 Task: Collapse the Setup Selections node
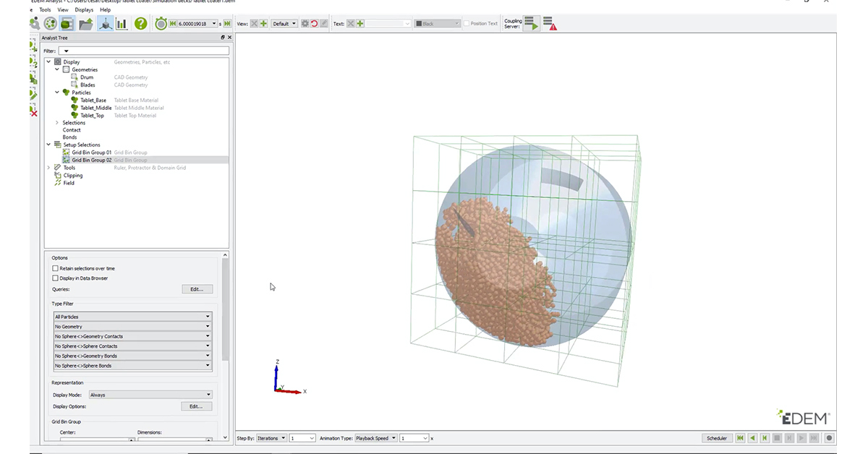tap(48, 145)
